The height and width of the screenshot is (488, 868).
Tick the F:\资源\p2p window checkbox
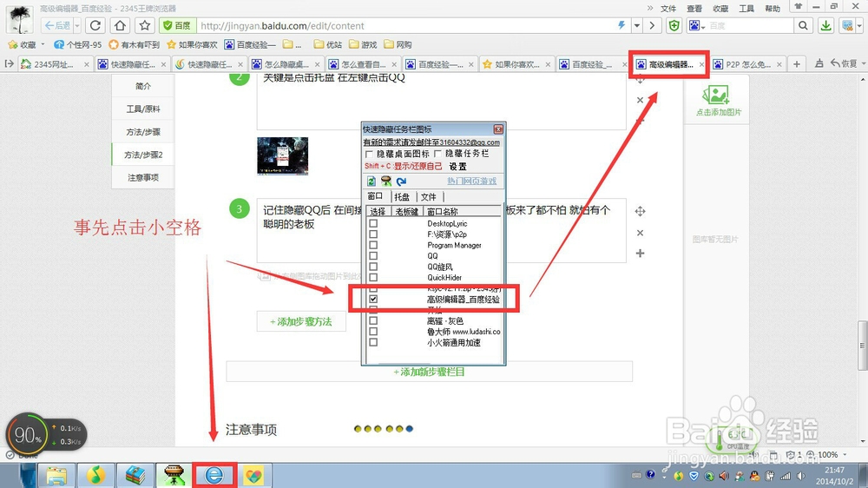pos(373,234)
